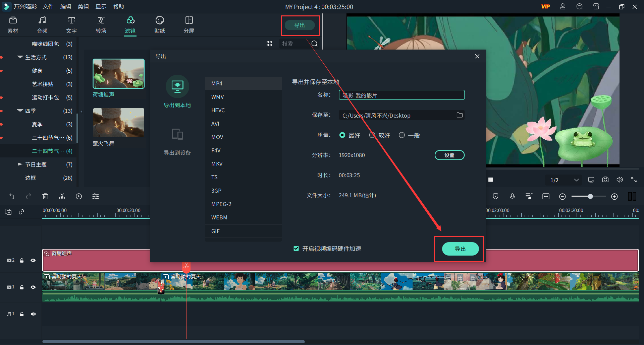Uncheck 开启视频编码硬件加速 hardware acceleration
The width and height of the screenshot is (644, 345).
click(x=296, y=249)
